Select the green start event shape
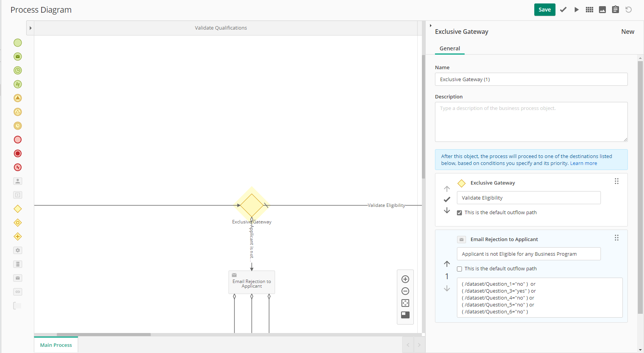Screen dimensions: 644x353 (x=18, y=43)
